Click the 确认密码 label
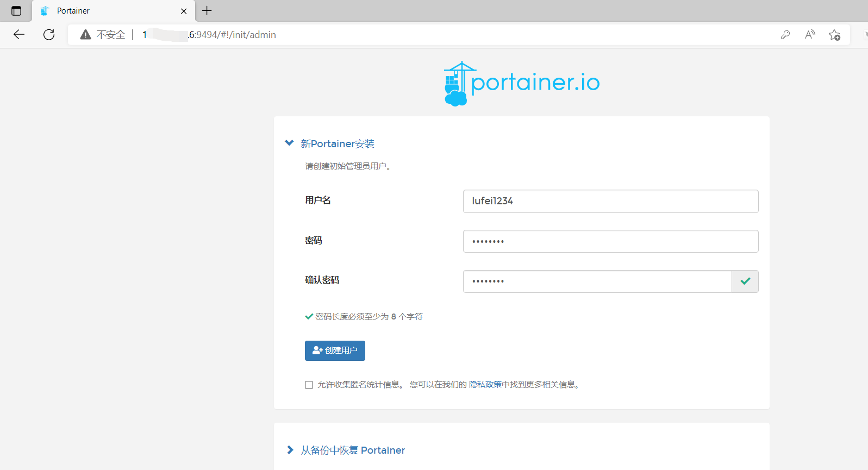 click(322, 280)
